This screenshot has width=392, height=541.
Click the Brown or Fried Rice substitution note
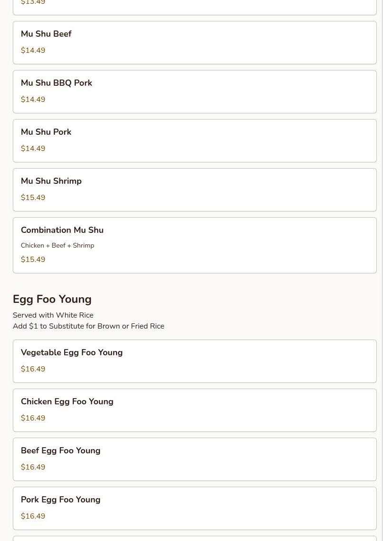point(88,326)
